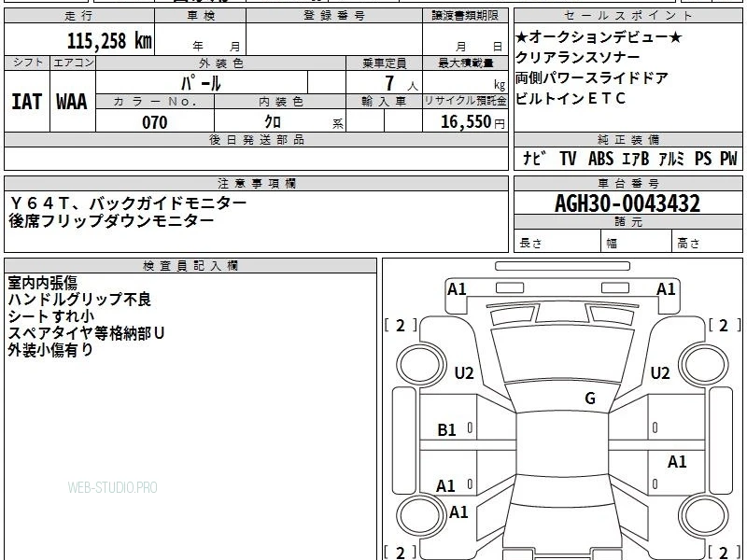Click the recycle deposit amount "16,550円"

[472, 122]
